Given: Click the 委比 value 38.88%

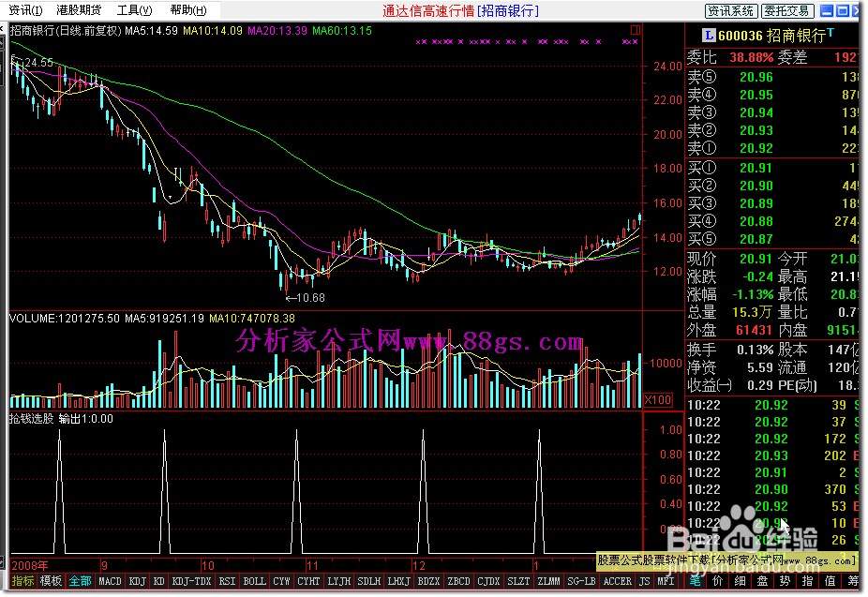Looking at the screenshot, I should pyautogui.click(x=751, y=57).
